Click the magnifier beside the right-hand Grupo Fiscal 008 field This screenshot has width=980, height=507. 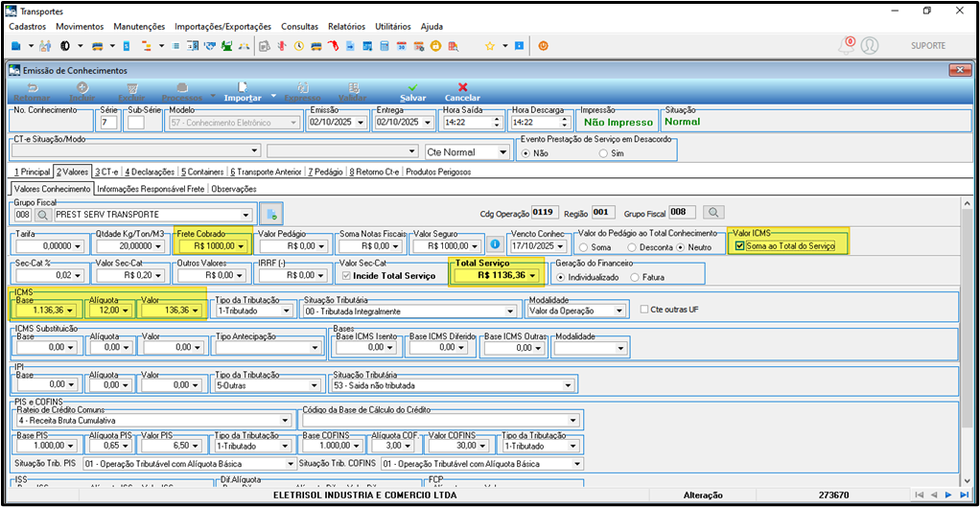coord(712,213)
